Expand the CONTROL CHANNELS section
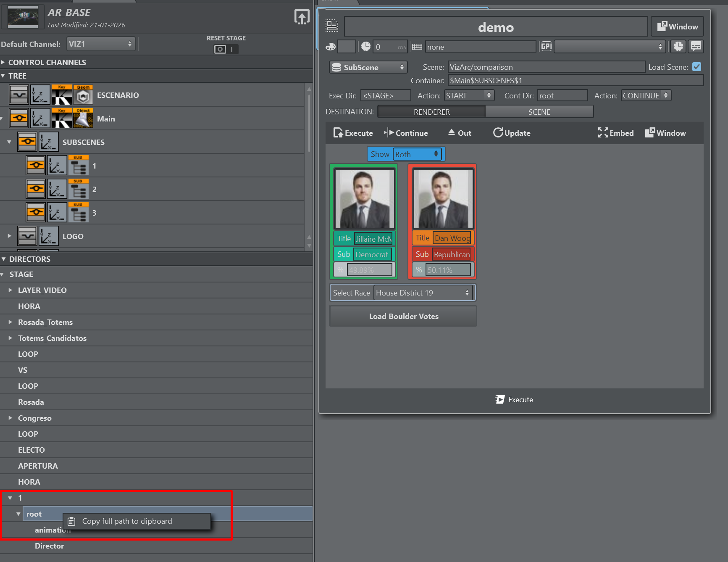The width and height of the screenshot is (728, 562). point(47,62)
